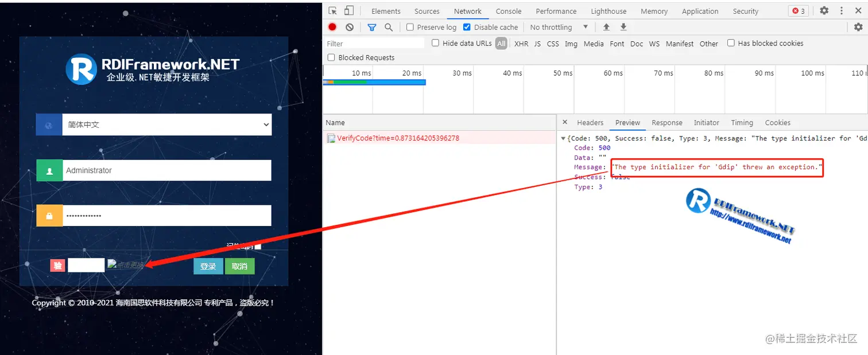This screenshot has width=868, height=355.
Task: Enable Preserve log checkbox
Action: pyautogui.click(x=410, y=27)
